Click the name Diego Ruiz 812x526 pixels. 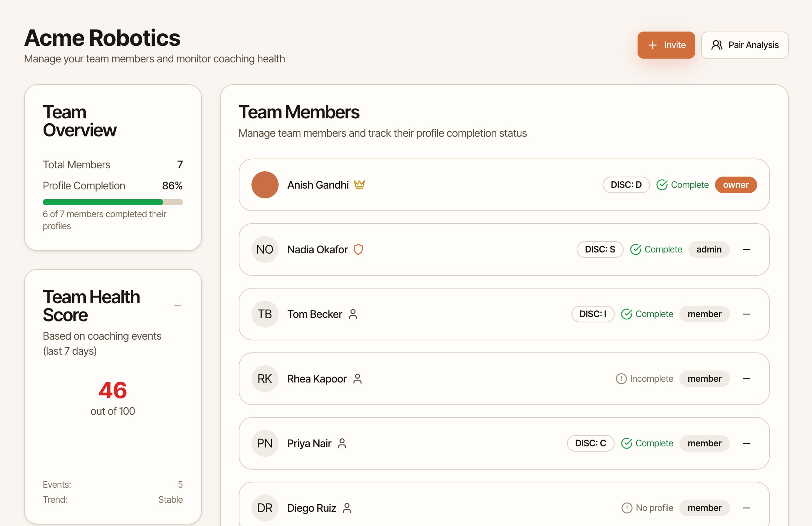(312, 508)
